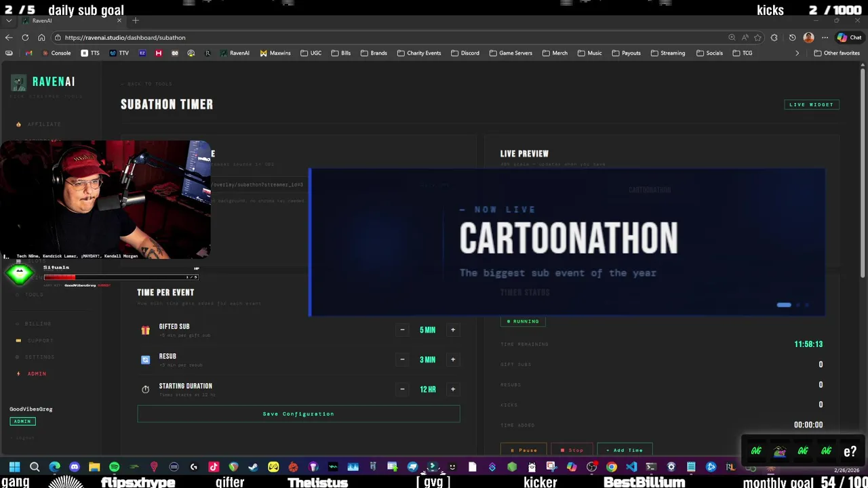Open the Other favorites folder

click(x=837, y=53)
